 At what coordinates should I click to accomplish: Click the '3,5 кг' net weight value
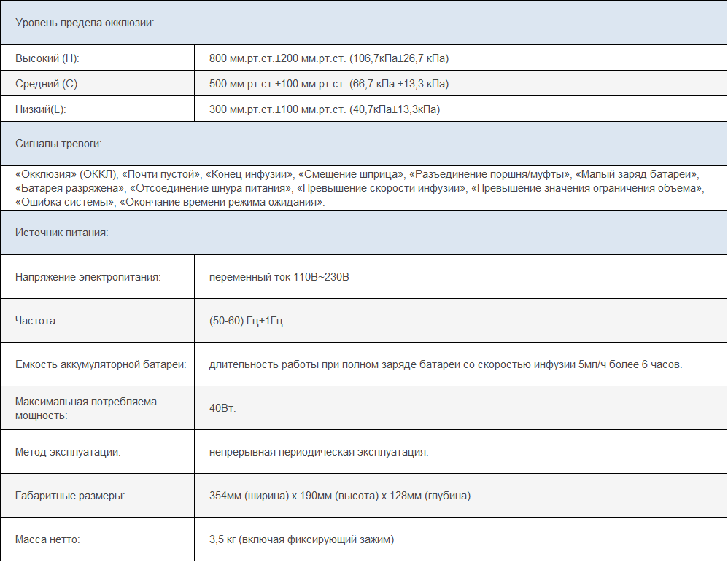[301, 539]
